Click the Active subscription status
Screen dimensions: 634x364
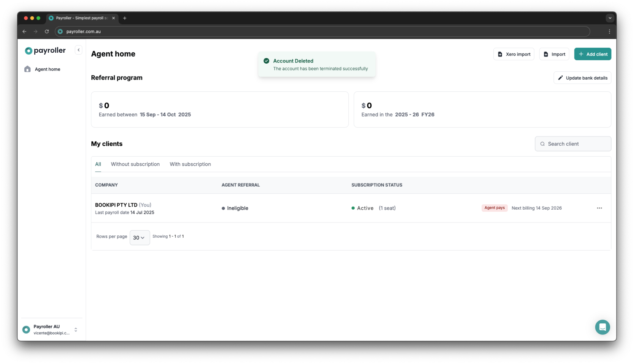click(x=363, y=208)
